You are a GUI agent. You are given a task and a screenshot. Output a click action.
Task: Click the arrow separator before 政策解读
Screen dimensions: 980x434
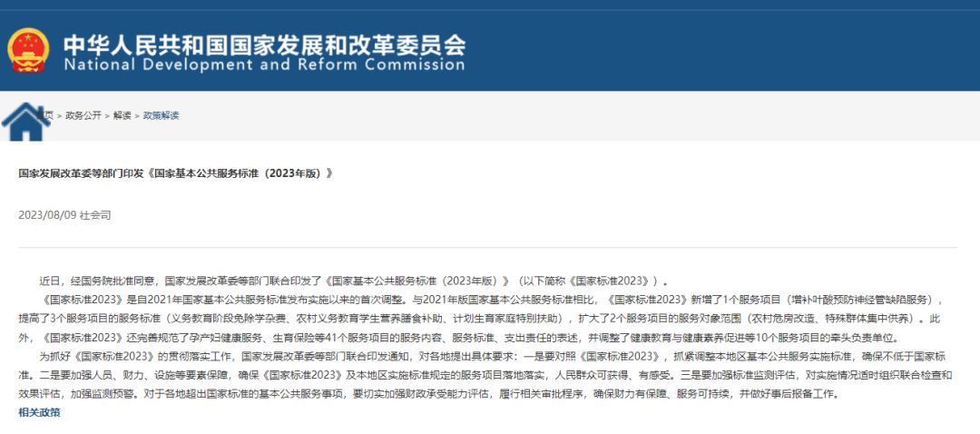[137, 115]
